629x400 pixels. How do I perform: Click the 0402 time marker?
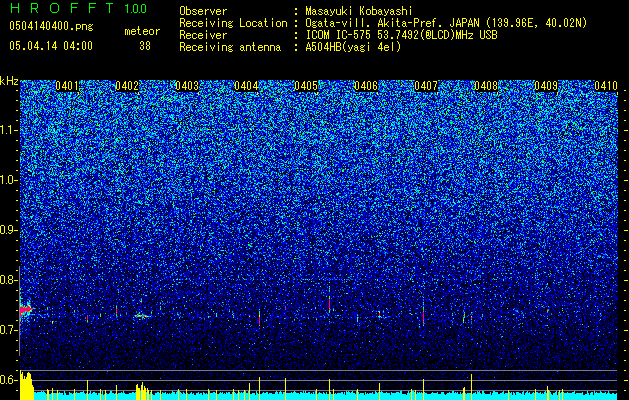point(127,86)
